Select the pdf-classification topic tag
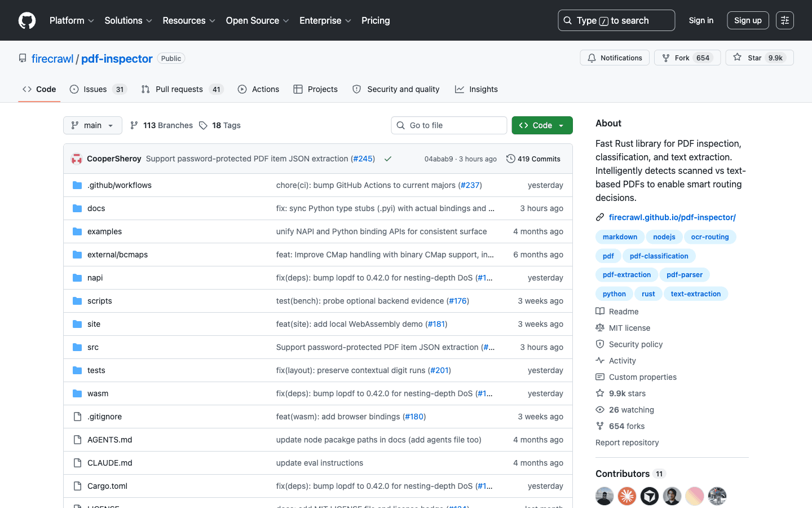Image resolution: width=812 pixels, height=508 pixels. [x=659, y=256]
